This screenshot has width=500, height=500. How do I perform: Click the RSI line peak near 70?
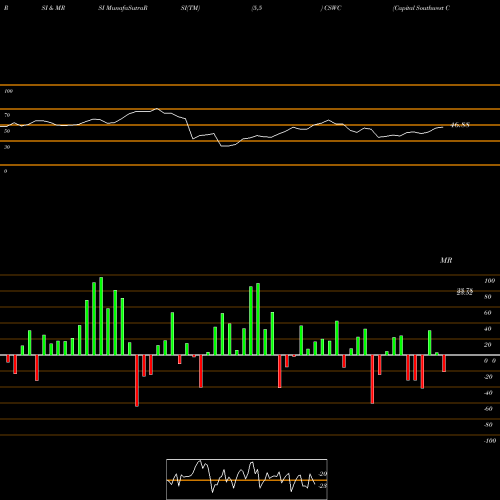pos(157,109)
